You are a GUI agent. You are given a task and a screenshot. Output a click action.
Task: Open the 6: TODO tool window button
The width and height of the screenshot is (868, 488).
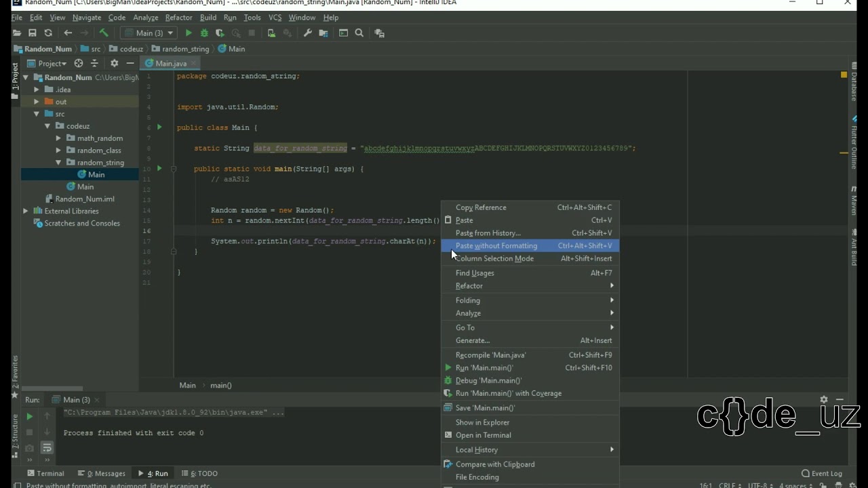coord(199,474)
